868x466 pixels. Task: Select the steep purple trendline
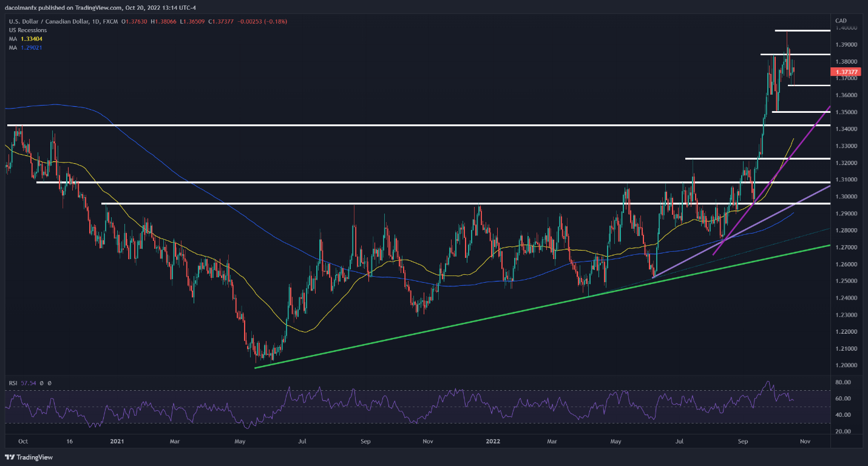point(771,180)
